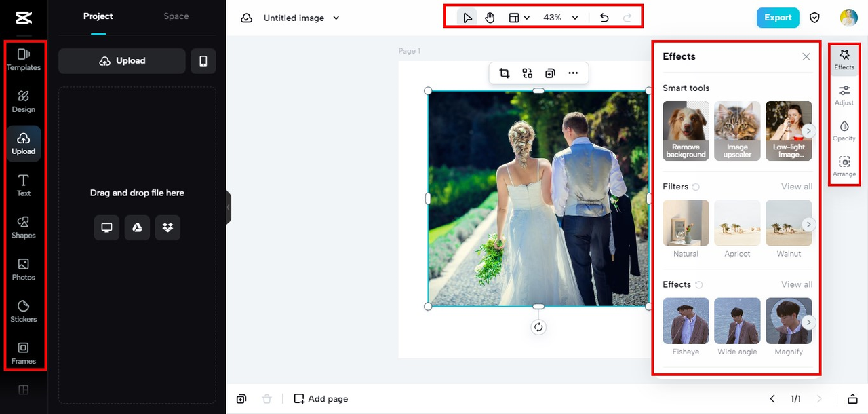Click the Export button
This screenshot has height=414, width=868.
(x=778, y=18)
